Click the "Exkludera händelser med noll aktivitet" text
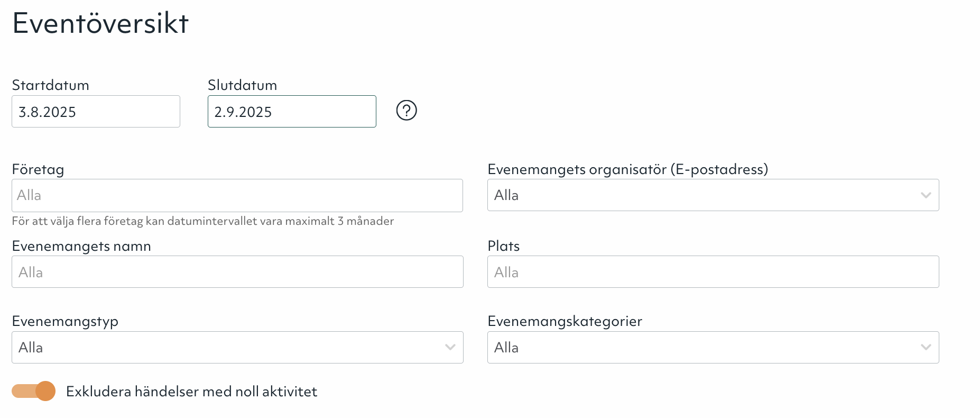 coord(191,392)
